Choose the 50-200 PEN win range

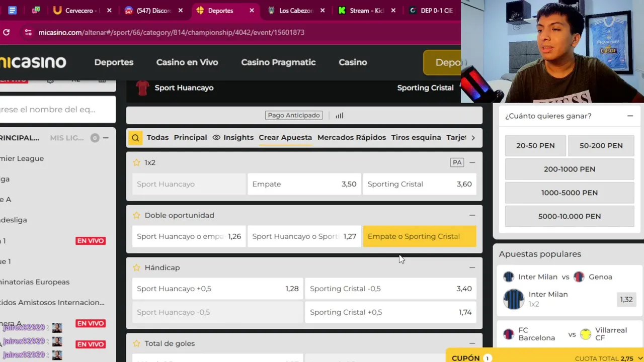tap(601, 145)
